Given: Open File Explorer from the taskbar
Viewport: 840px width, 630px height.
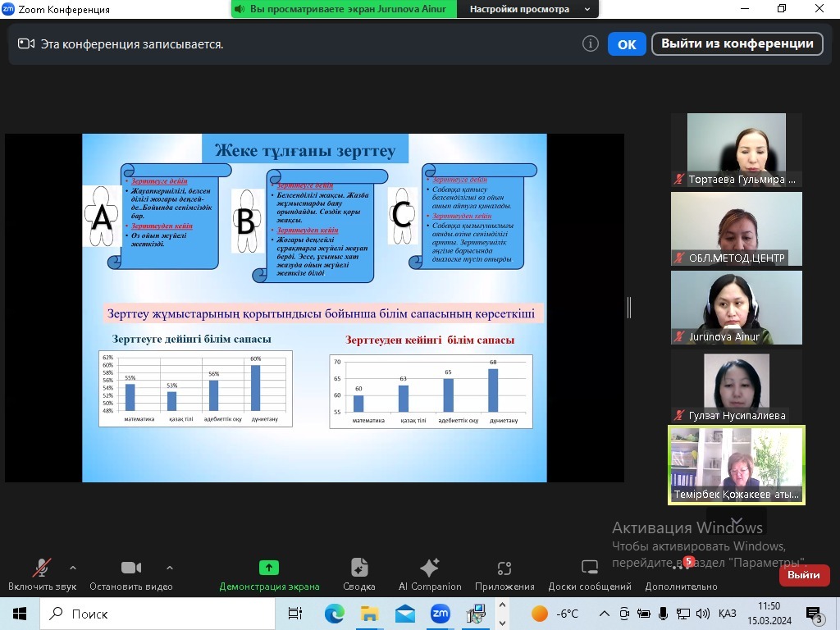Looking at the screenshot, I should 369,614.
